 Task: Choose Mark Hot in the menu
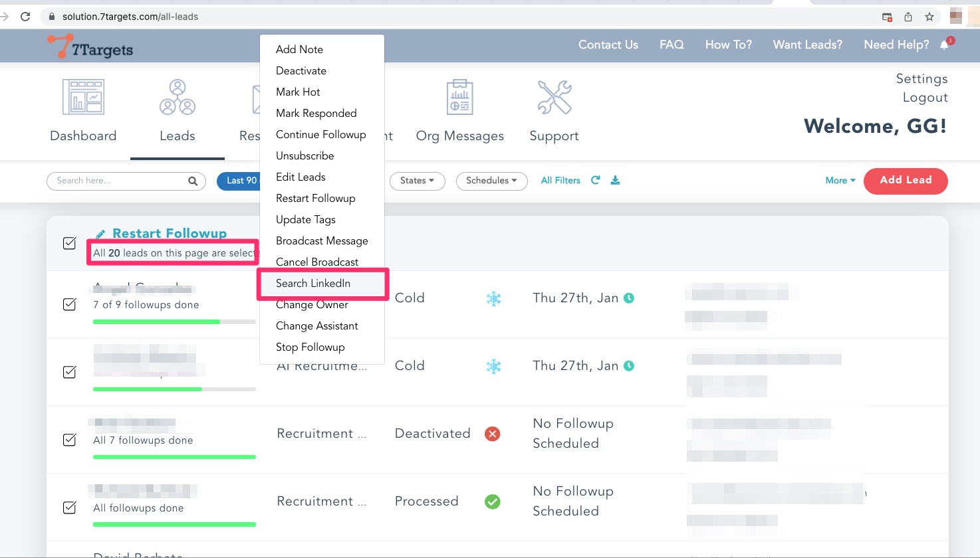[x=298, y=92]
